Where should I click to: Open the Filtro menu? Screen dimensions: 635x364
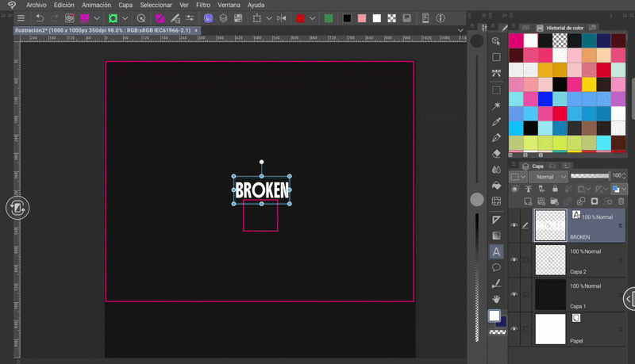point(203,5)
